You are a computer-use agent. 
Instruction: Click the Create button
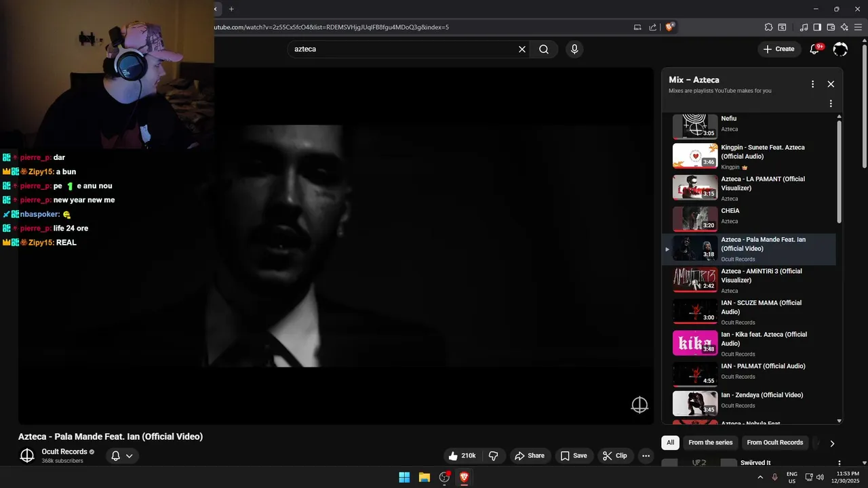pos(778,49)
